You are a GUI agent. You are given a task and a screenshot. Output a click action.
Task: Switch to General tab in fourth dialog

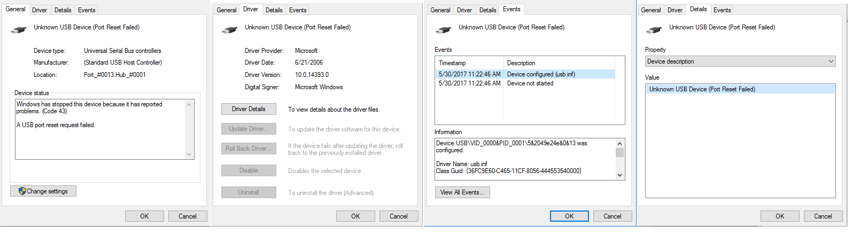(651, 10)
